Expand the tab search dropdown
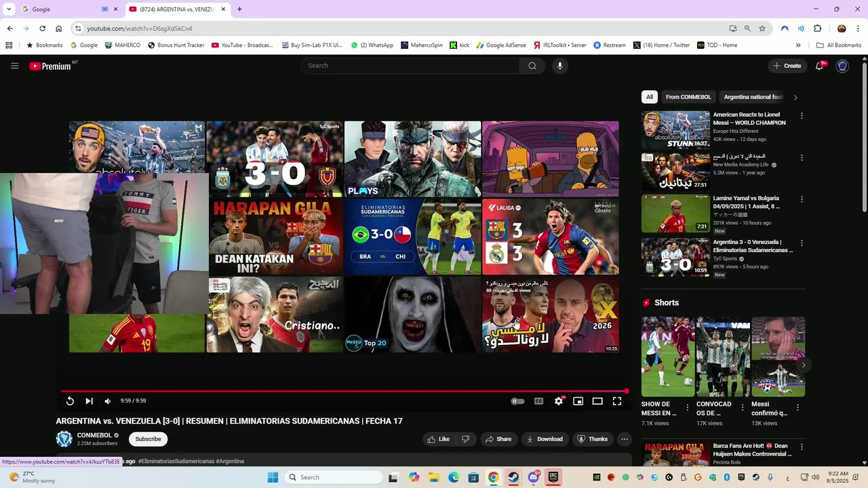Image resolution: width=868 pixels, height=488 pixels. click(x=9, y=9)
